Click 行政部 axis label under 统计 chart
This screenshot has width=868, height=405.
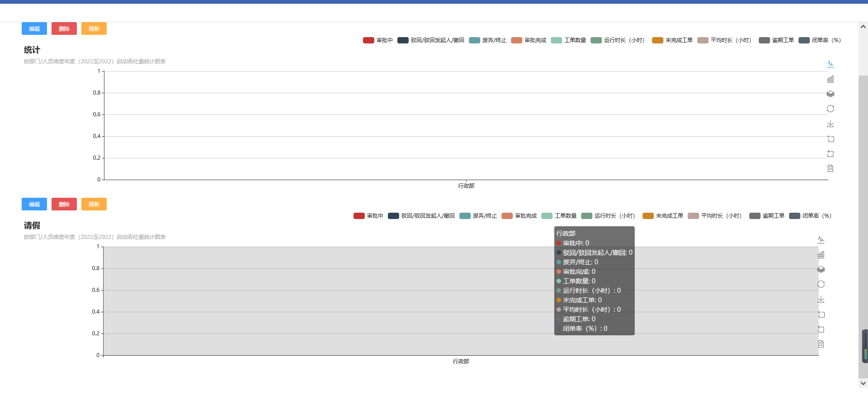tap(466, 186)
